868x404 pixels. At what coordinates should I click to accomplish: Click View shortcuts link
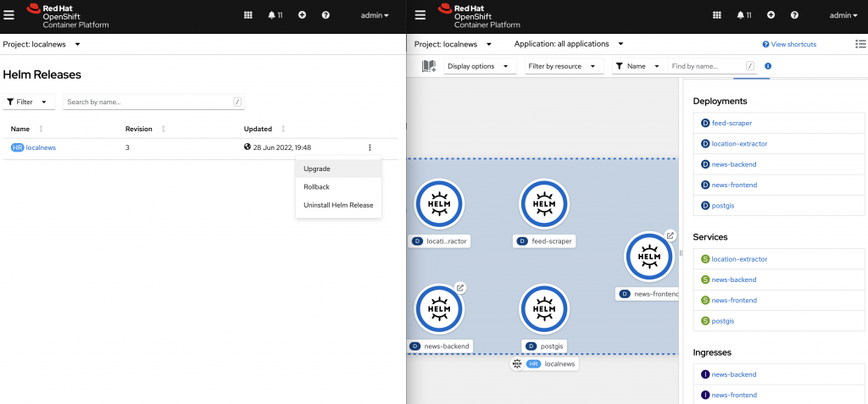coord(789,44)
